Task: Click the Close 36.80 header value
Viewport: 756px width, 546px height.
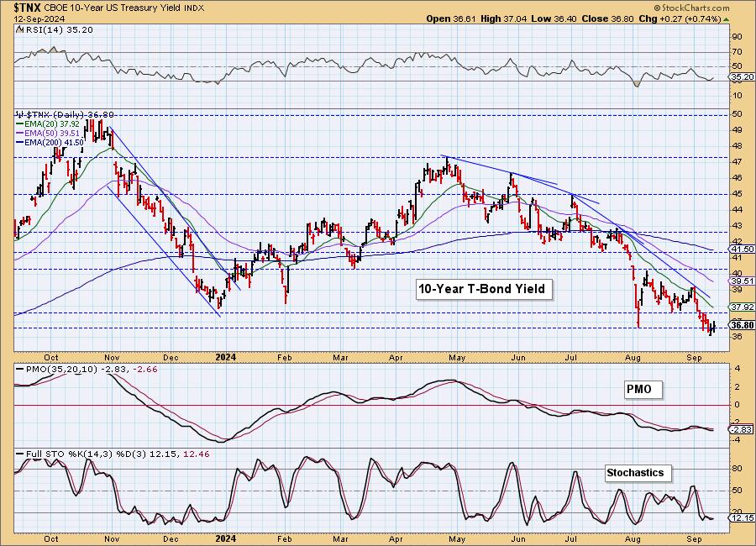Action: pyautogui.click(x=607, y=18)
